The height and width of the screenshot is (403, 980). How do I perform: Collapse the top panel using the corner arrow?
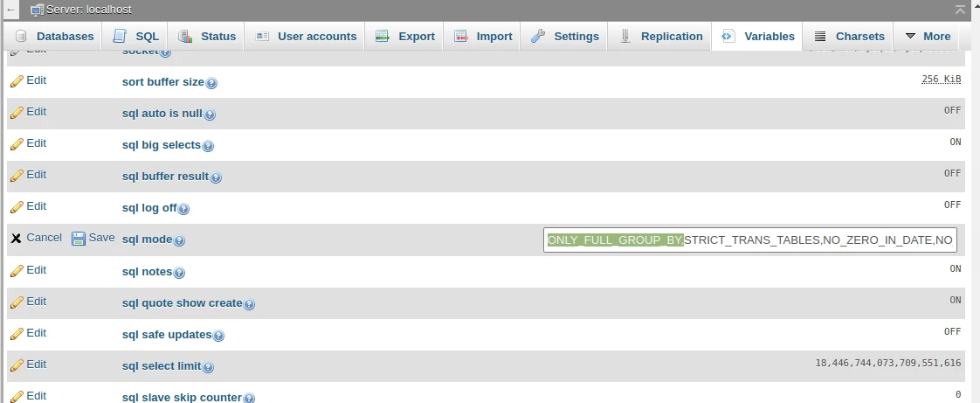[961, 9]
